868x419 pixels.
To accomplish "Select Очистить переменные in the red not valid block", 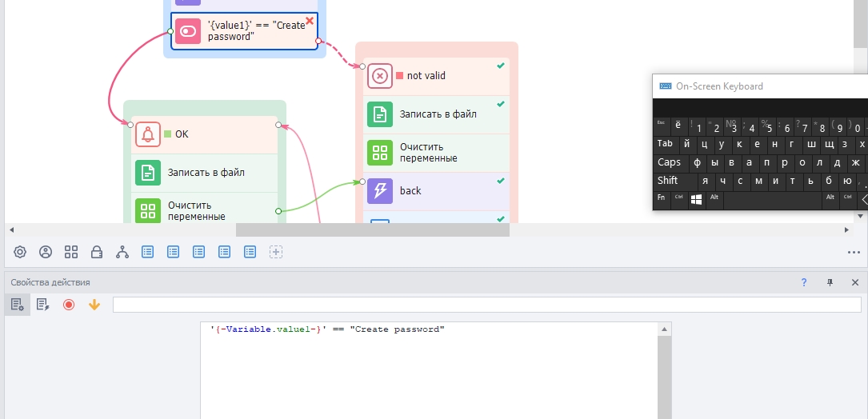I will 436,153.
